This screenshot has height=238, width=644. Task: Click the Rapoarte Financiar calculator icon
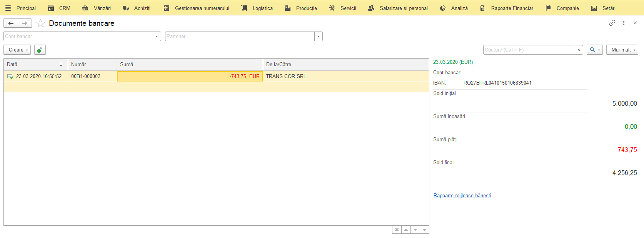tap(483, 8)
